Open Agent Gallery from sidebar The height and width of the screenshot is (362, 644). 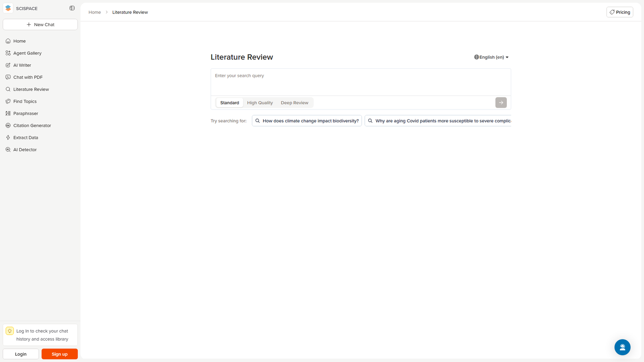tap(27, 53)
